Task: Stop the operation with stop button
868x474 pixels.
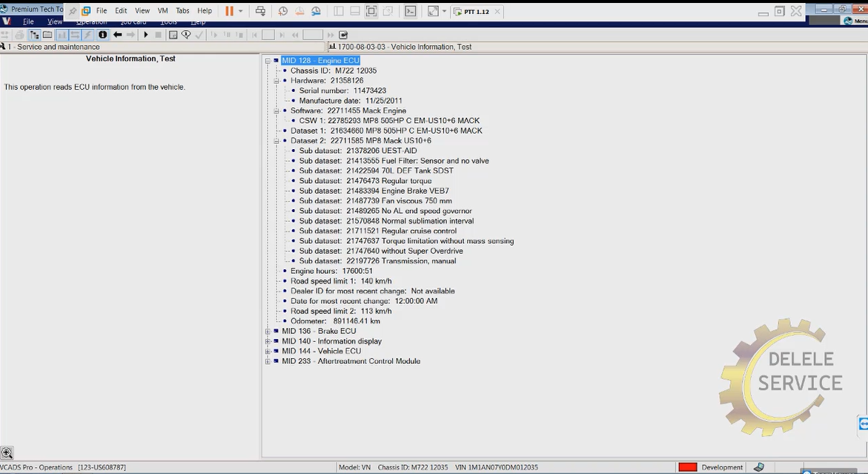Action: pos(159,35)
